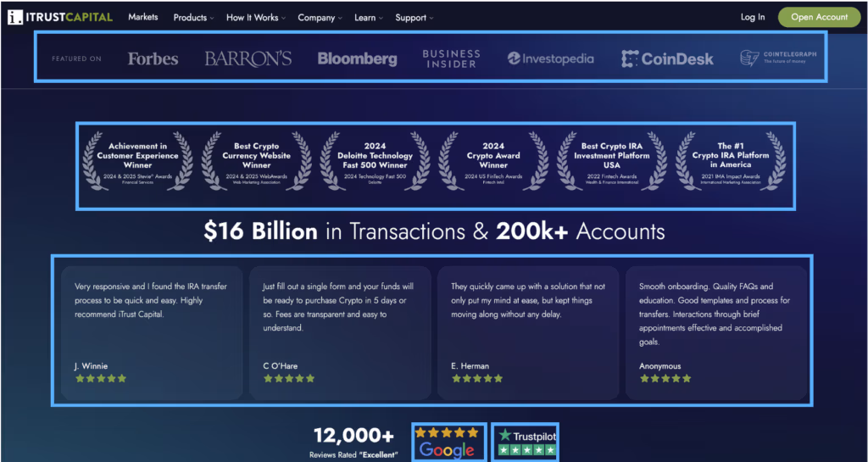
Task: Select J. Winnie's review card
Action: 152,332
